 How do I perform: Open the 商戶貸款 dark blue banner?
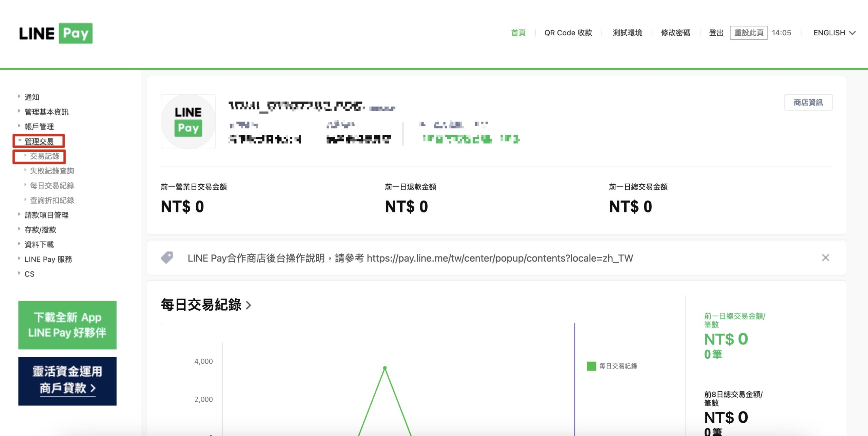coord(67,381)
